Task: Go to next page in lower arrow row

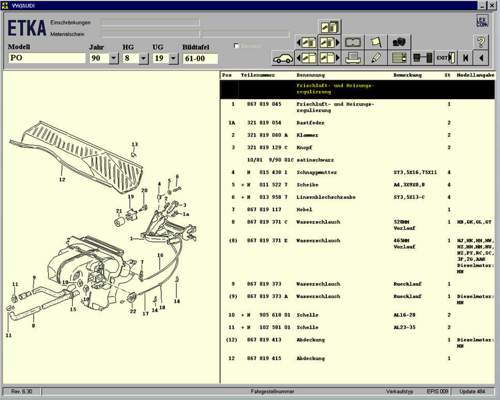Action: pyautogui.click(x=329, y=58)
